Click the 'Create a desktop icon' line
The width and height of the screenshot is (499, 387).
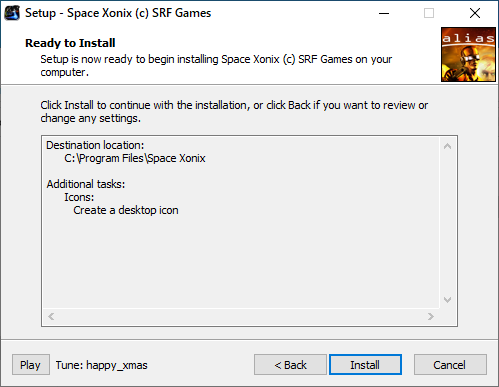tap(126, 210)
